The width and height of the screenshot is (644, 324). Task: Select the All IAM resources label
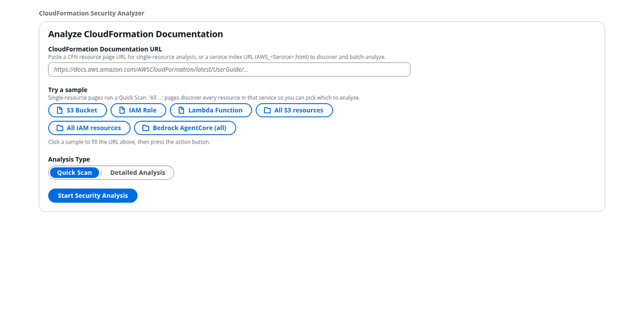tap(94, 128)
